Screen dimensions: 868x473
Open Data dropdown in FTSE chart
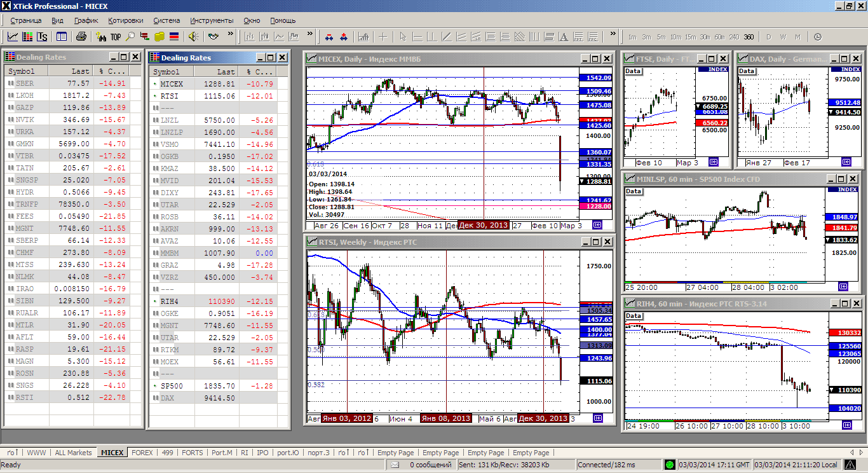[634, 71]
